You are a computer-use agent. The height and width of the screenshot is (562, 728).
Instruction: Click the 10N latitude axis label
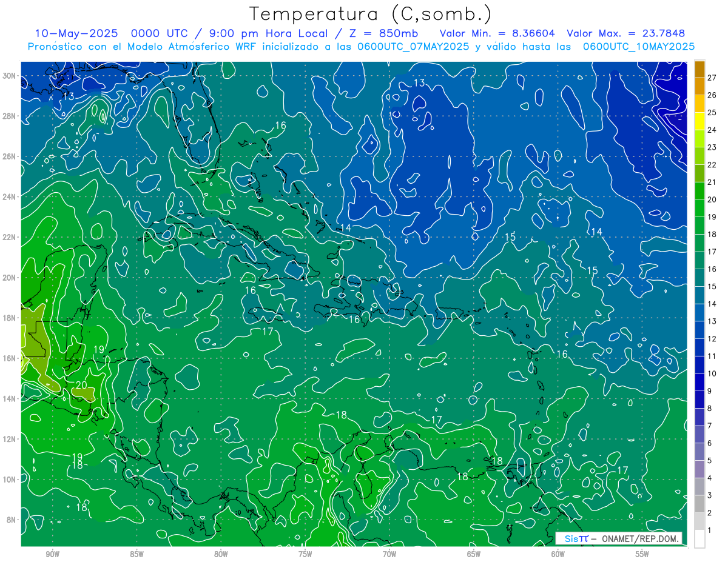coord(10,480)
